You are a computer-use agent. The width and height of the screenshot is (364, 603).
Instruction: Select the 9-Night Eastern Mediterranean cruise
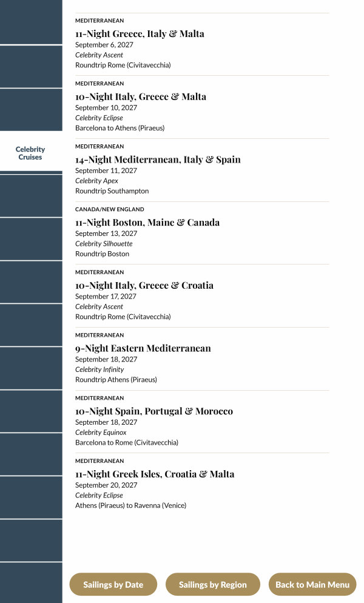tap(143, 349)
